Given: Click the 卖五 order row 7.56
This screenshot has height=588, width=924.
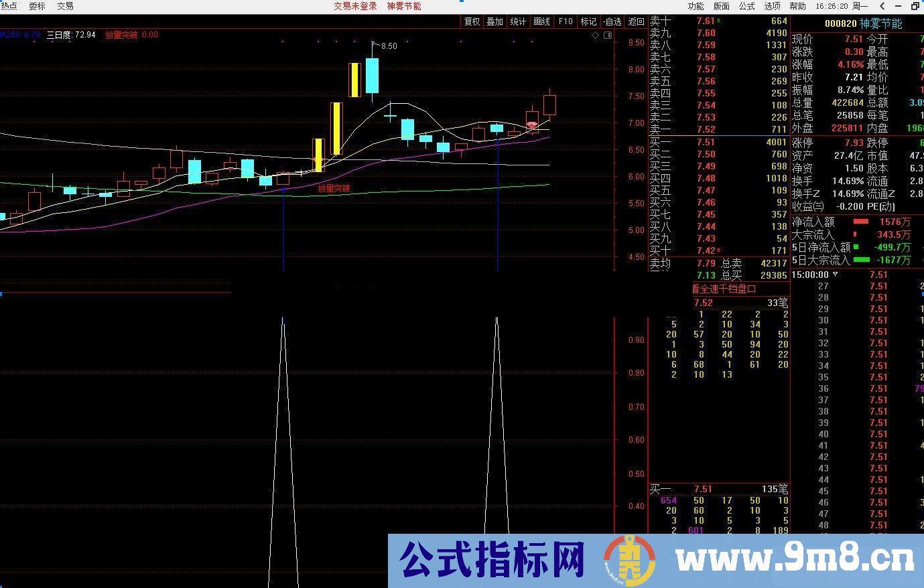Looking at the screenshot, I should tap(718, 82).
